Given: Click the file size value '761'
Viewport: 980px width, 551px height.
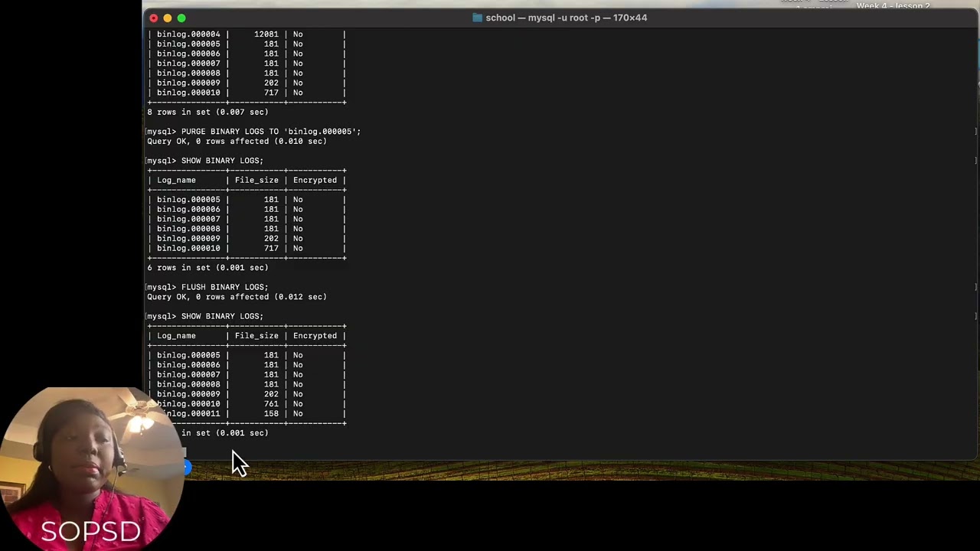Looking at the screenshot, I should click(271, 404).
